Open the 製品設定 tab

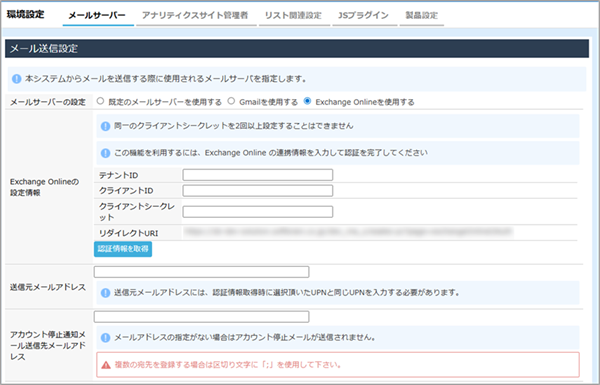(421, 15)
